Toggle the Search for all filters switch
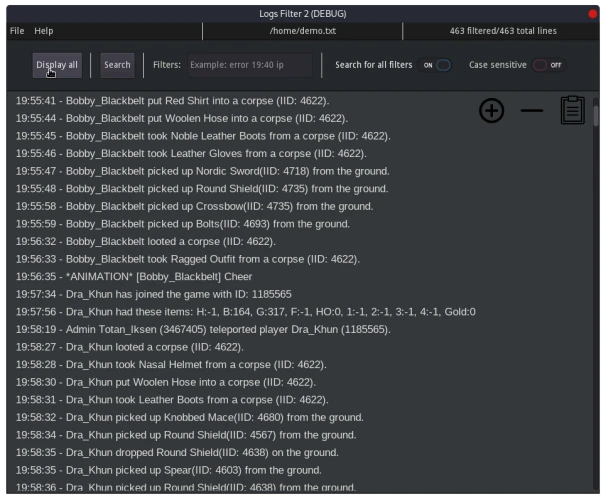The height and width of the screenshot is (500, 606). coord(436,65)
